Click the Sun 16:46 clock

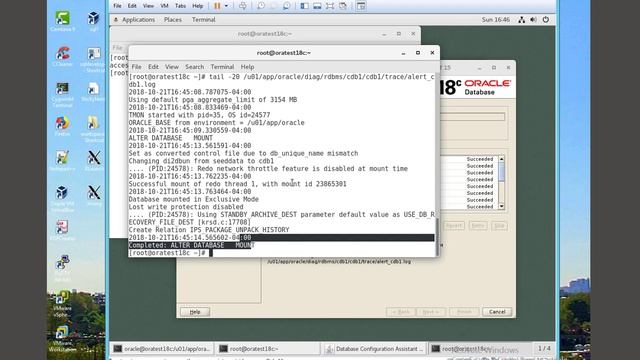tap(496, 20)
